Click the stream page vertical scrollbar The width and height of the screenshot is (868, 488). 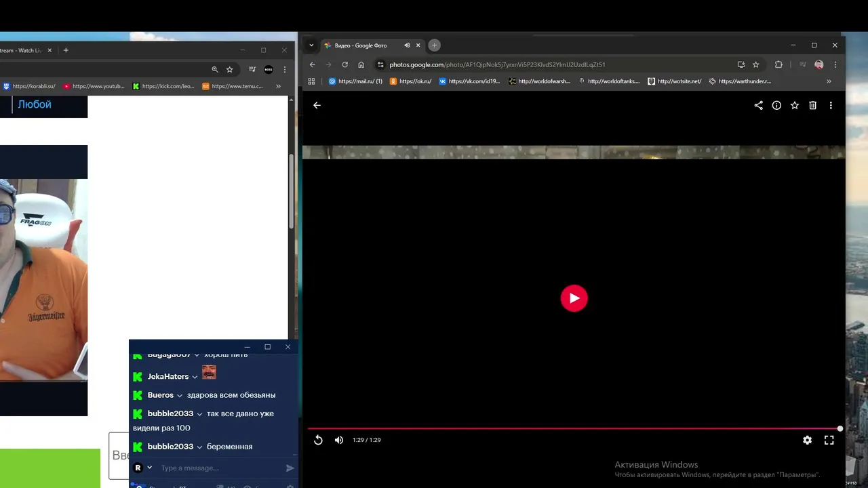pos(292,191)
